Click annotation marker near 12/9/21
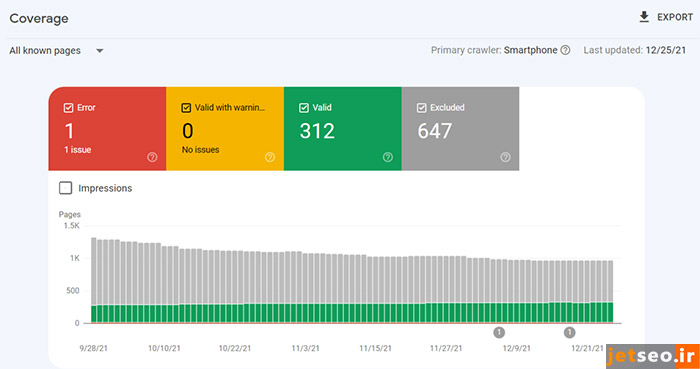The width and height of the screenshot is (700, 369). click(x=499, y=332)
